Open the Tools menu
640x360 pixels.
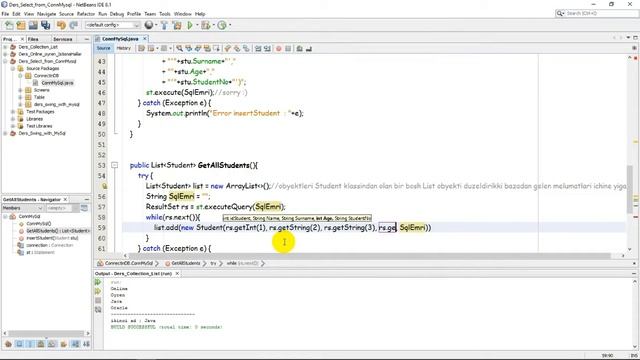164,14
